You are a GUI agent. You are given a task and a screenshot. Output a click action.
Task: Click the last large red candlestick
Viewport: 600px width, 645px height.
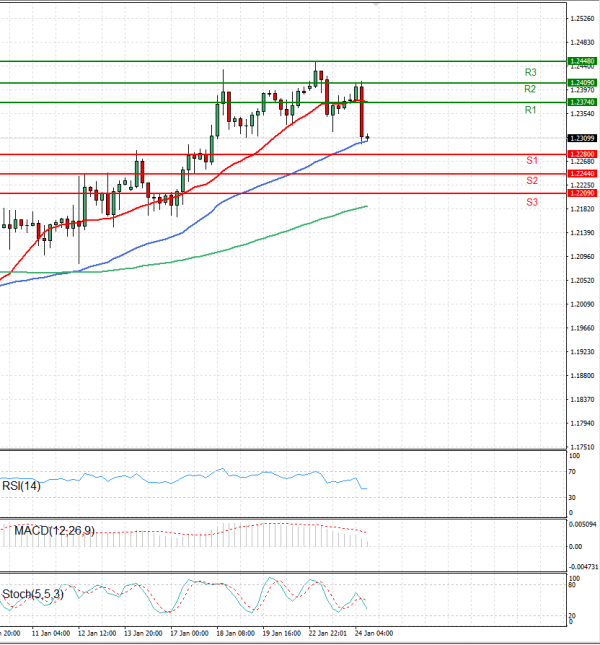pyautogui.click(x=362, y=111)
